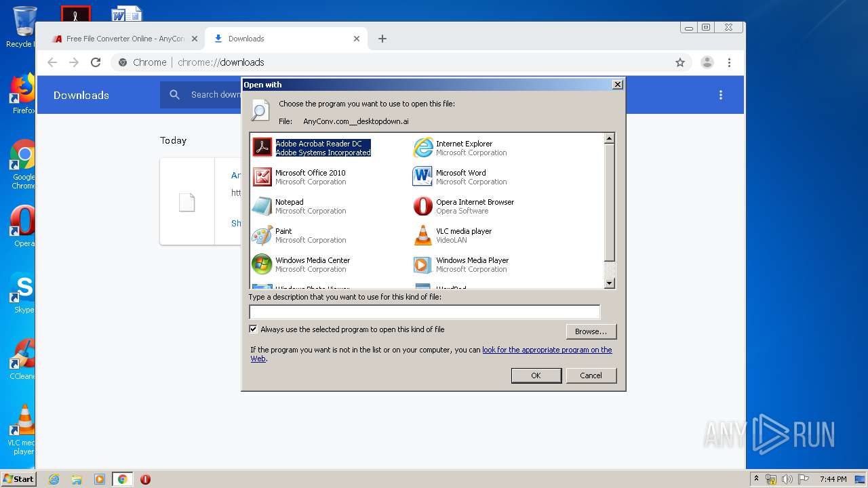This screenshot has width=868, height=488.
Task: Choose Windows Media Center icon
Action: (x=262, y=264)
